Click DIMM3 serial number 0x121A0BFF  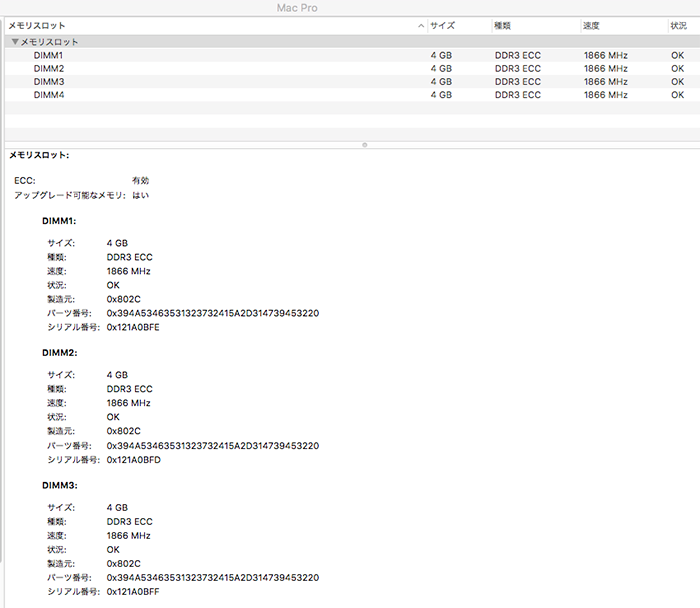click(133, 591)
